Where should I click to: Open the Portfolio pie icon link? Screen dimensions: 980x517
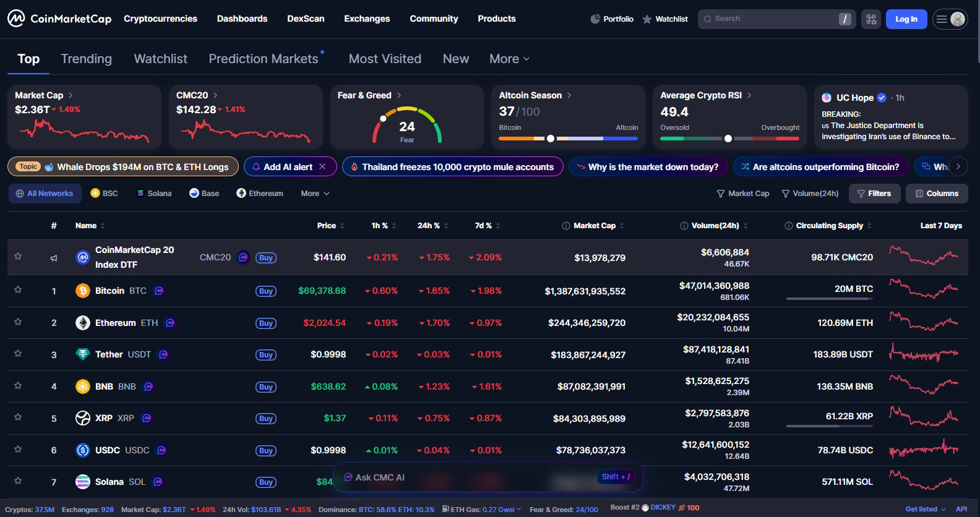612,19
